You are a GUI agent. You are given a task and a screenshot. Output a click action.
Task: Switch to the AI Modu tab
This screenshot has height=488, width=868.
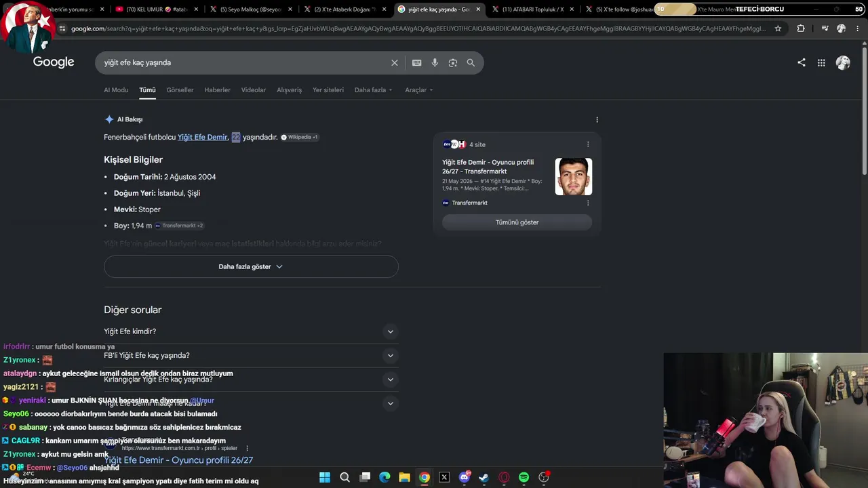[x=116, y=90]
